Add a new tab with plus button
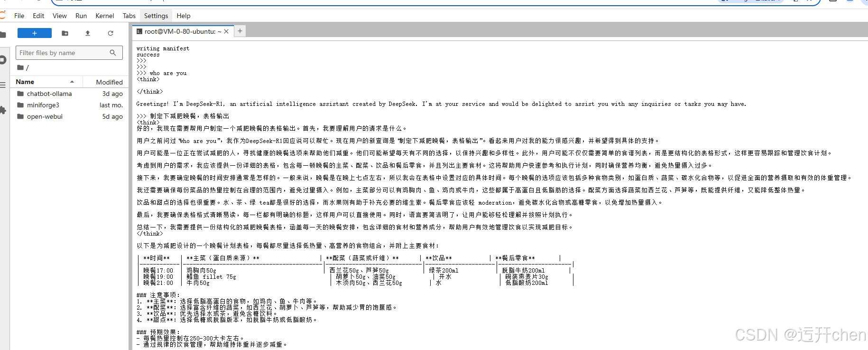 (x=240, y=31)
